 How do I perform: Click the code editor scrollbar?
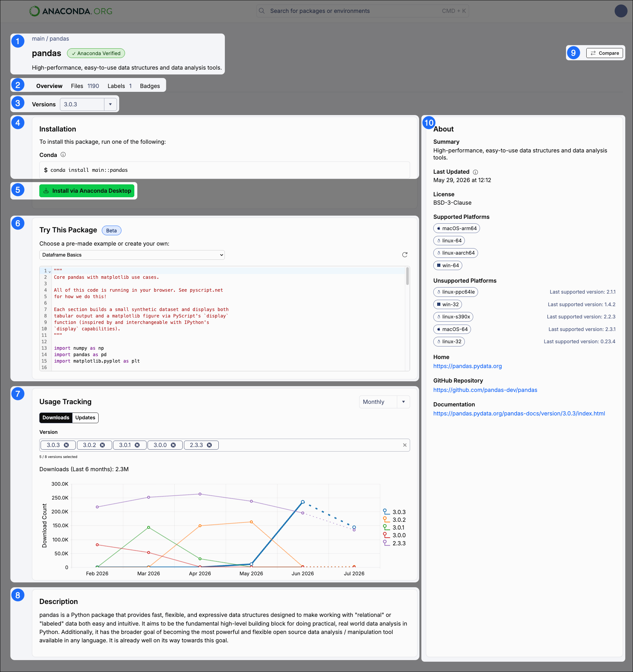408,276
